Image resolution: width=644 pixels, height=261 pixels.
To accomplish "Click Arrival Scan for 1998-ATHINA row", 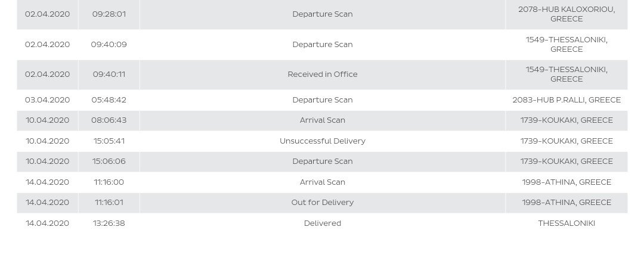I will coord(323,182).
